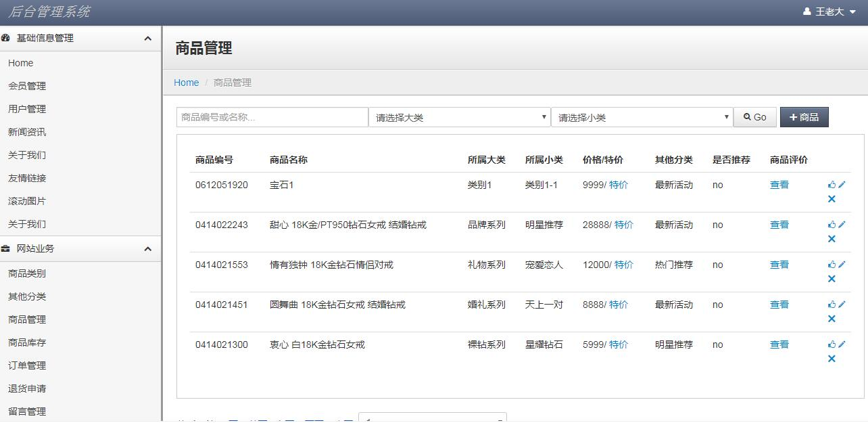Go to 会员管理 in sidebar
868x423 pixels.
(27, 86)
